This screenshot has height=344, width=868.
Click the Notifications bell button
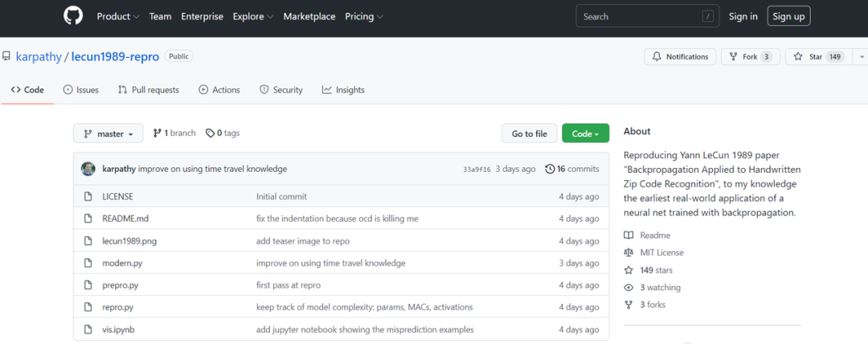[x=679, y=57]
